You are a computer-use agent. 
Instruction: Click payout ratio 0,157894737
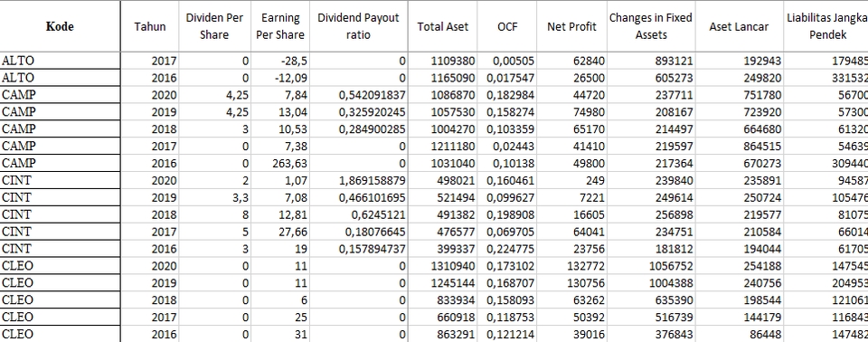358,249
